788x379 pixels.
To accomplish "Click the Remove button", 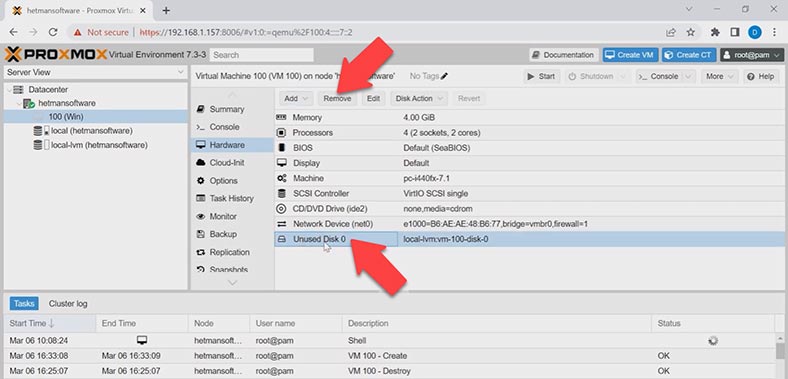I will tap(337, 99).
